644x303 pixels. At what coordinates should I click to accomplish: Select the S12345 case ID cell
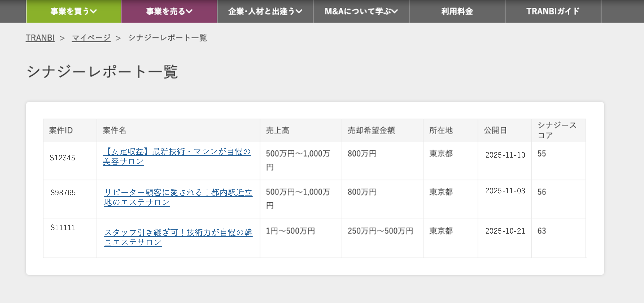(62, 158)
